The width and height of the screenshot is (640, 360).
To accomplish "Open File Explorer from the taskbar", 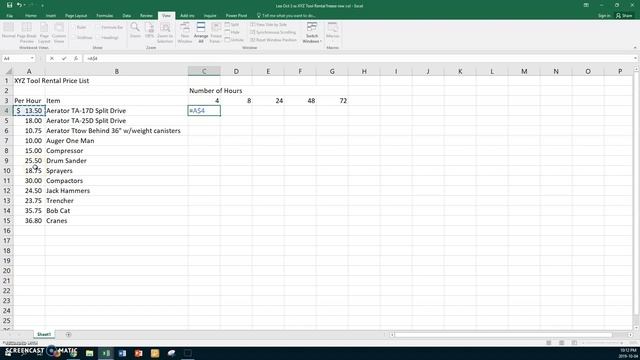I will [x=89, y=353].
